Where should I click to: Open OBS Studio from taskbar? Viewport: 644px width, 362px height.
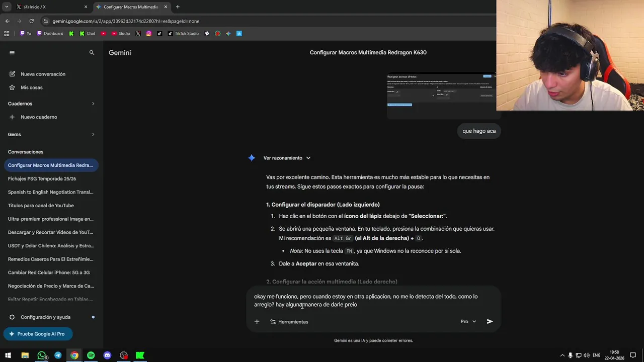(124, 355)
